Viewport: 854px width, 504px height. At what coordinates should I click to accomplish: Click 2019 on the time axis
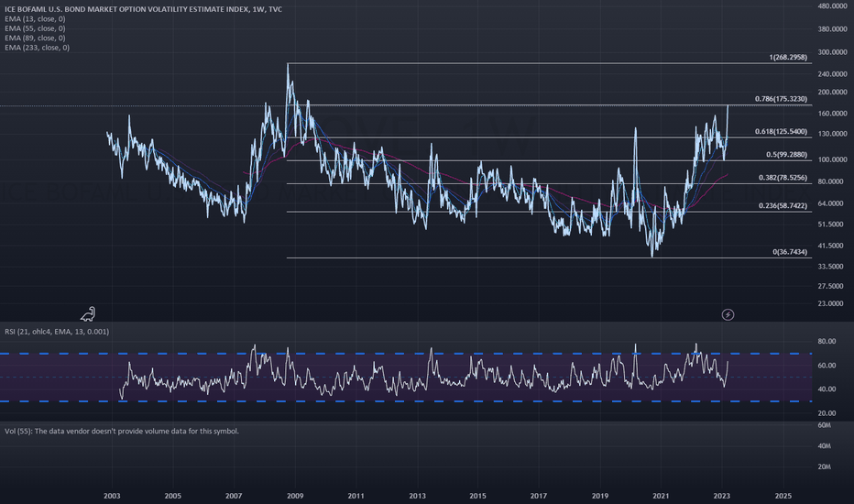[600, 496]
